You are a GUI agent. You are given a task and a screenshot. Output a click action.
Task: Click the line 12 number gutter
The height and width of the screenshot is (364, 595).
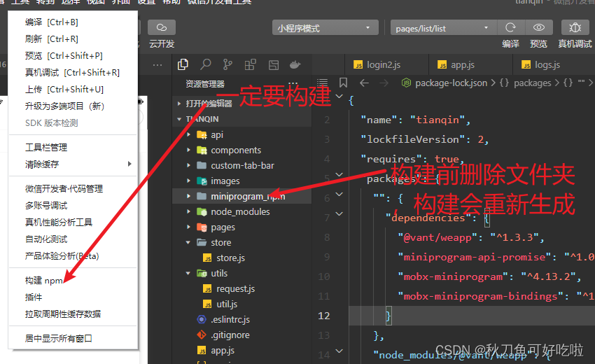pos(323,316)
